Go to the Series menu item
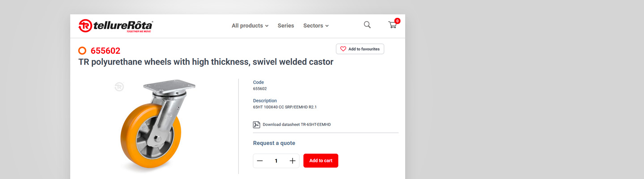Screen dimensions: 644x179 point(286,26)
